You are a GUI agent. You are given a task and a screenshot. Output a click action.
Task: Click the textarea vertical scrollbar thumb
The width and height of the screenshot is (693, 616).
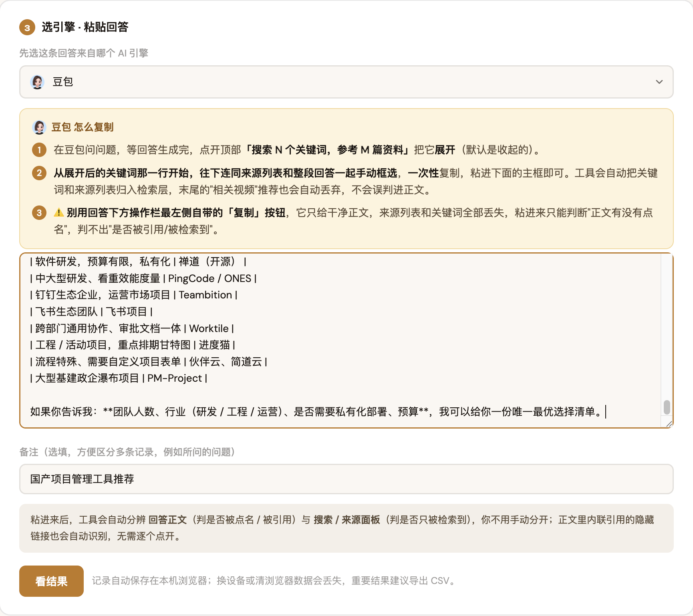pyautogui.click(x=667, y=407)
